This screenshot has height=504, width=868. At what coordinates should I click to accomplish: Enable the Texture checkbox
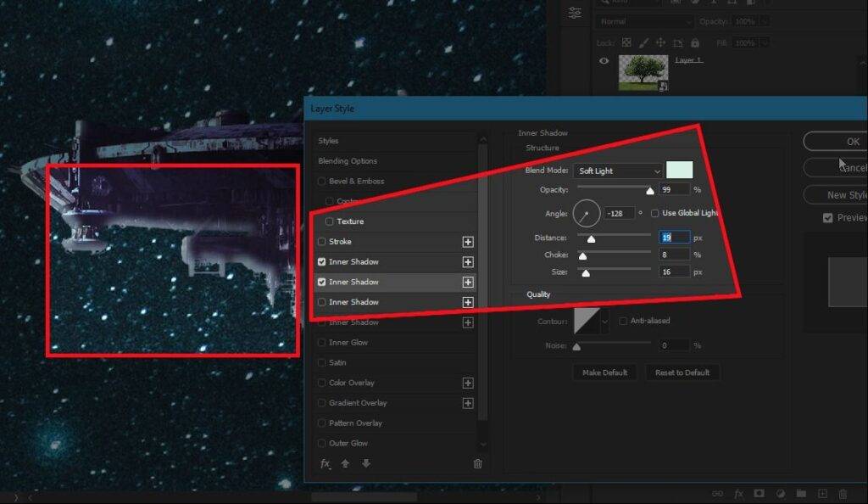coord(330,221)
